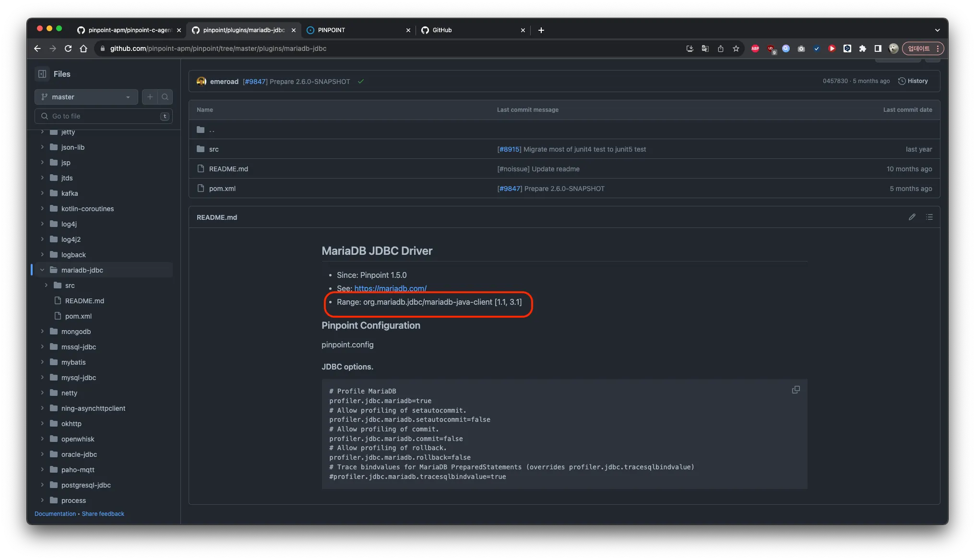The image size is (975, 560).
Task: Click the search files magnifier icon
Action: click(x=165, y=97)
